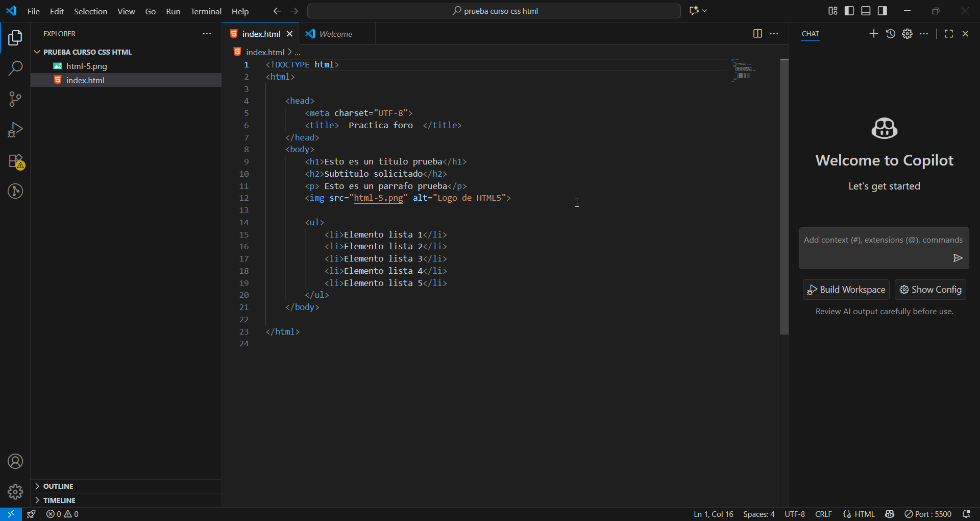This screenshot has width=980, height=521.
Task: Toggle Secondary Side Bar visibility
Action: pyautogui.click(x=883, y=11)
